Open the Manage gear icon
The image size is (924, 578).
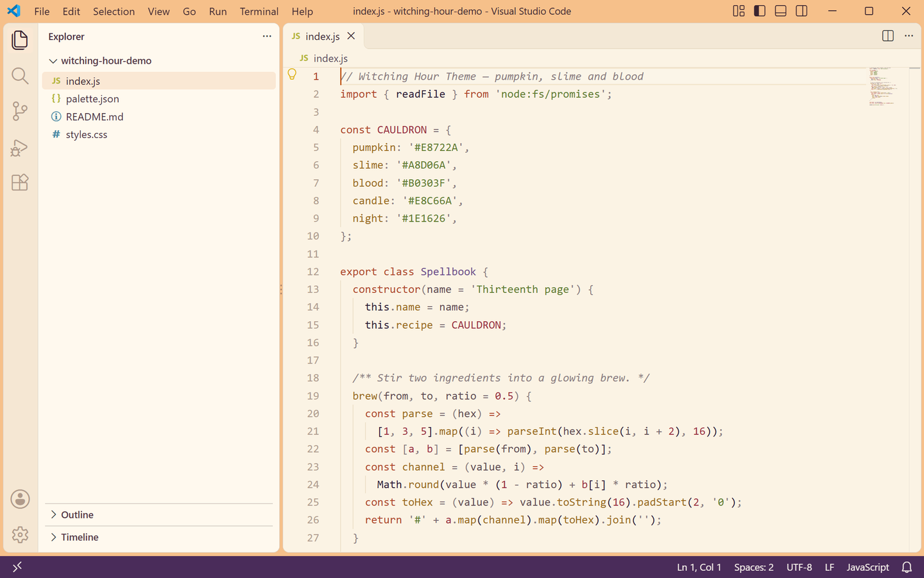[x=20, y=534]
